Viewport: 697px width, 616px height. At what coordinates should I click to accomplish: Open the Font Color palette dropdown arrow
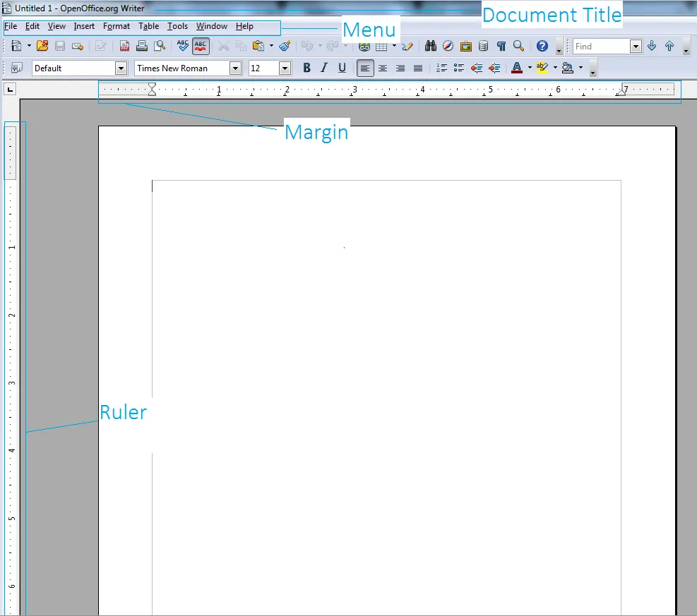[x=530, y=68]
